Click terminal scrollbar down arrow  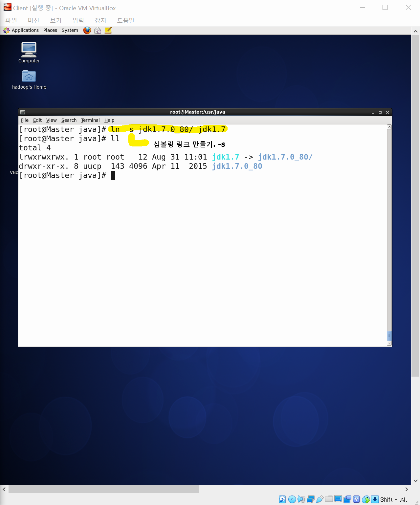pyautogui.click(x=389, y=343)
